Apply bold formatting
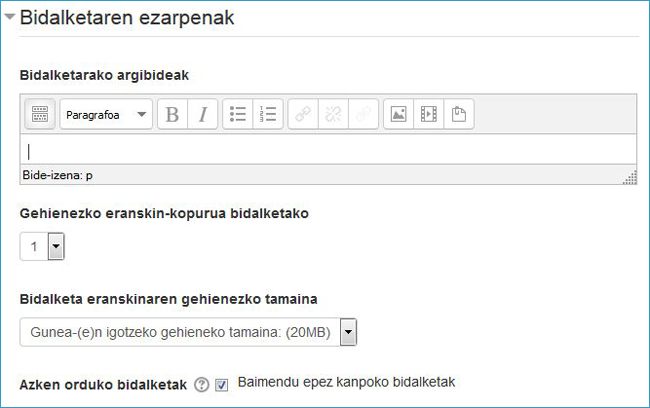 [172, 115]
